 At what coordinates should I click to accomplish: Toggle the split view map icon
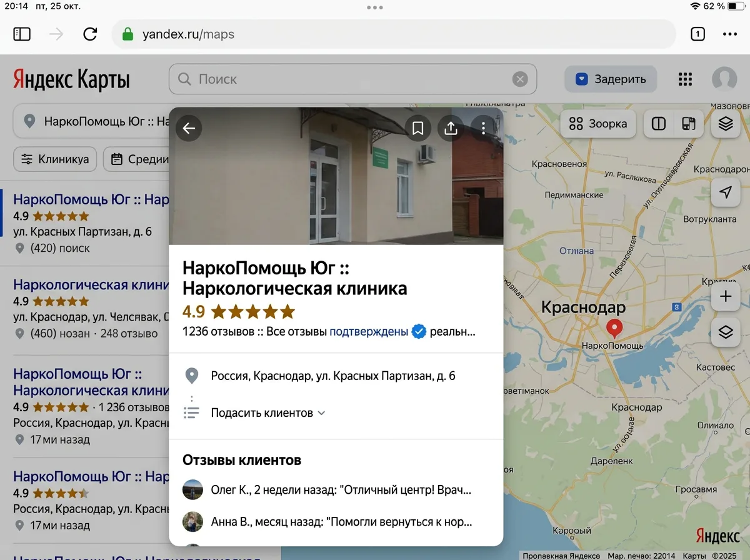tap(659, 124)
